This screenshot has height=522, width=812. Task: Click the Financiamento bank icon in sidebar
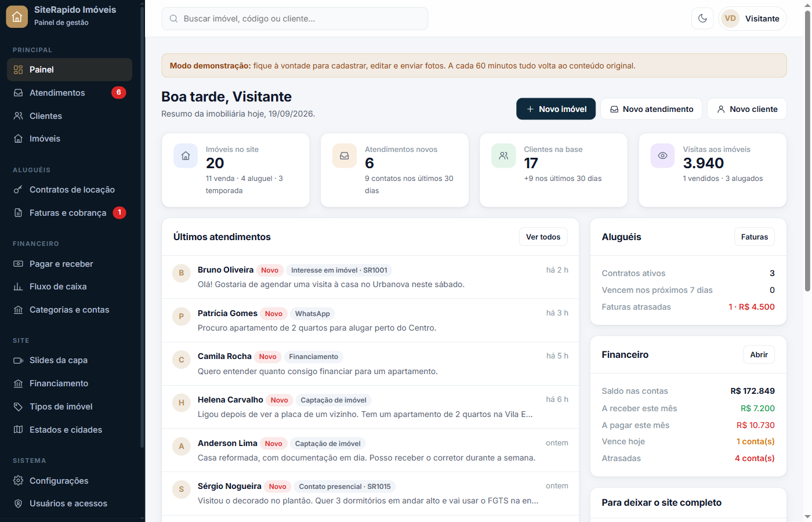click(x=18, y=383)
